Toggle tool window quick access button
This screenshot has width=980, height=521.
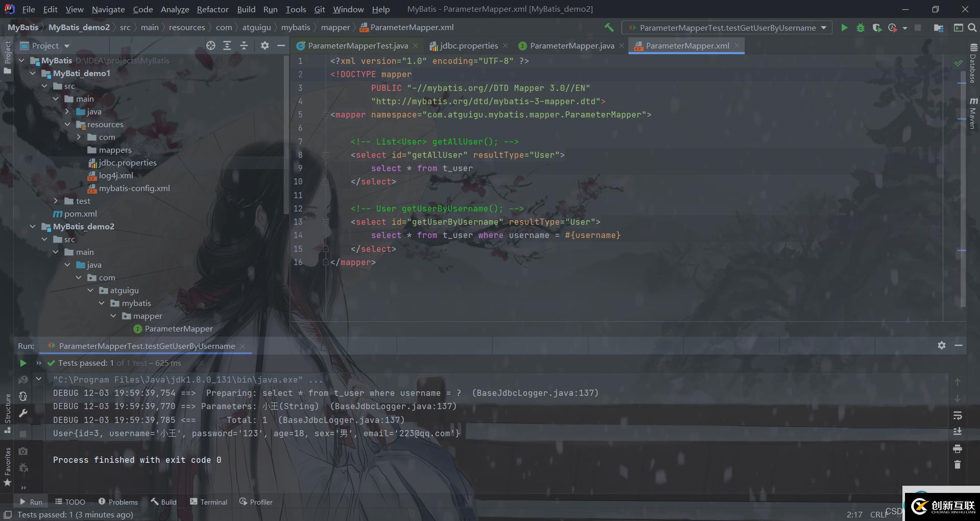point(7,515)
